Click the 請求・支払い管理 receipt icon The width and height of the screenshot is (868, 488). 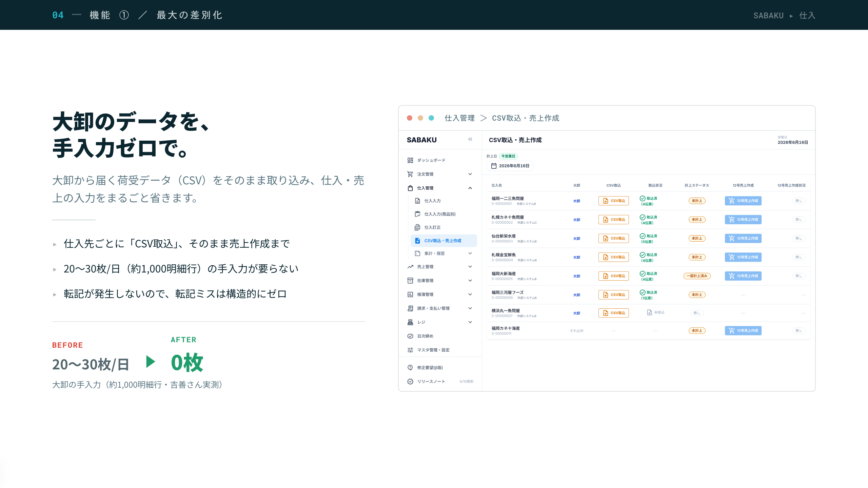(x=410, y=308)
